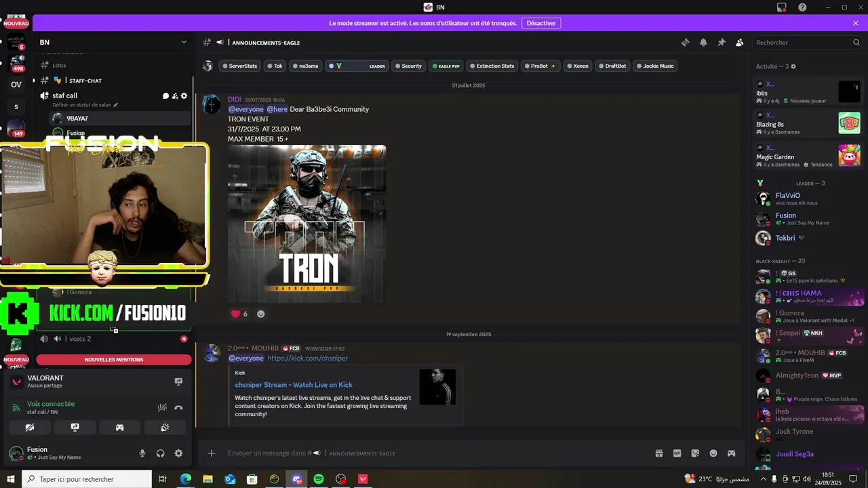Screen dimensions: 868x488
Task: Start an activity game controller button
Action: 119,428
